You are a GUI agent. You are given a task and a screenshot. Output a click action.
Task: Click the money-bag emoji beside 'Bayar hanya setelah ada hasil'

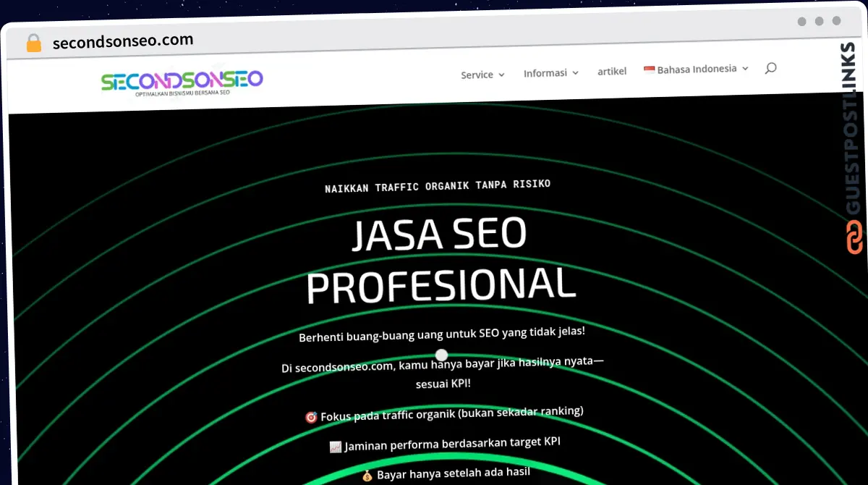[367, 476]
